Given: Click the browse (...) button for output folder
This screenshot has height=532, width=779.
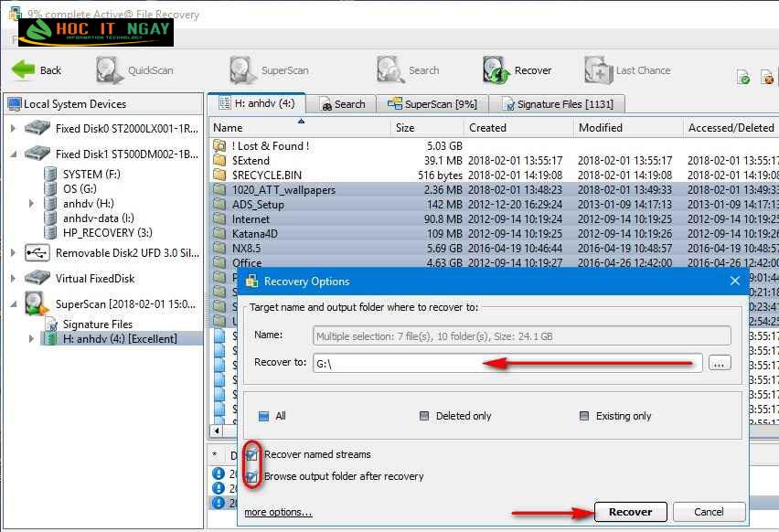Looking at the screenshot, I should [719, 363].
